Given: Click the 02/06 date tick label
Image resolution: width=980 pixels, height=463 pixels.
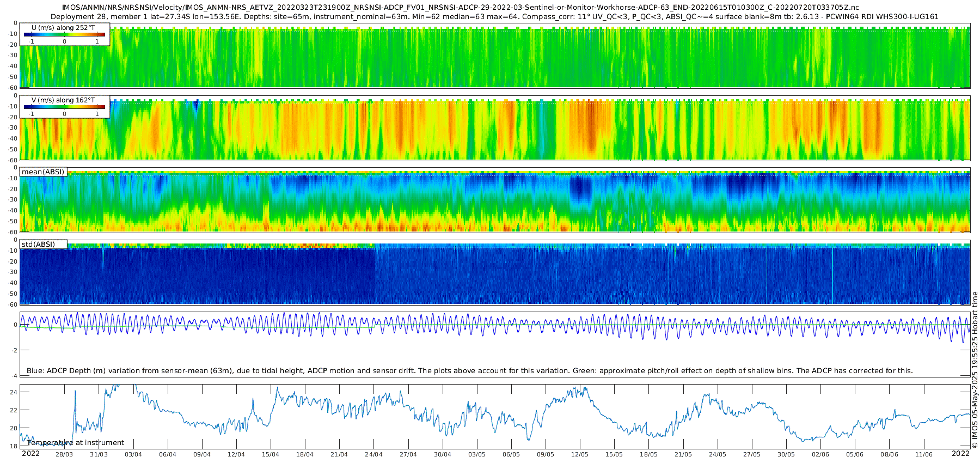Looking at the screenshot, I should (x=820, y=454).
